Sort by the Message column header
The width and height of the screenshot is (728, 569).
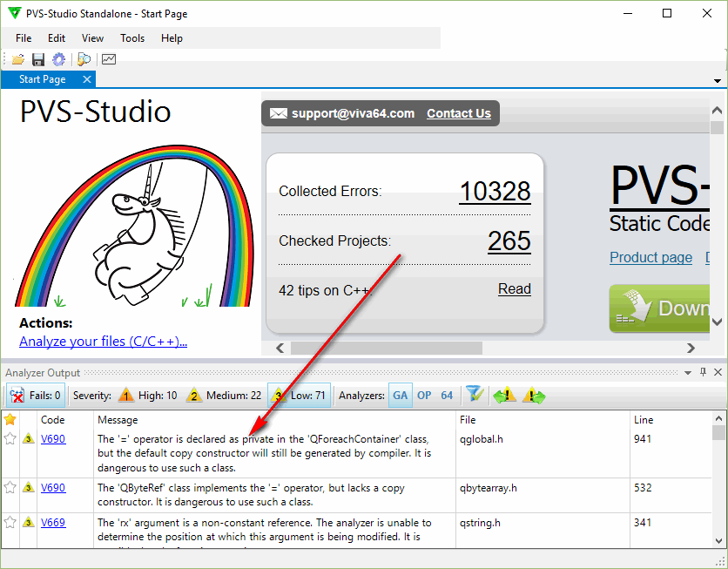(x=118, y=420)
